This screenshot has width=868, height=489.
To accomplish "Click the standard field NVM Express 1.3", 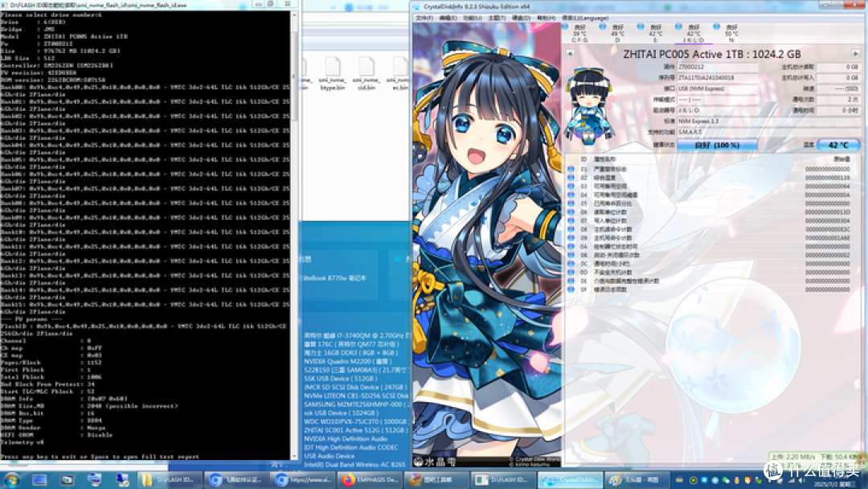I will [x=769, y=121].
